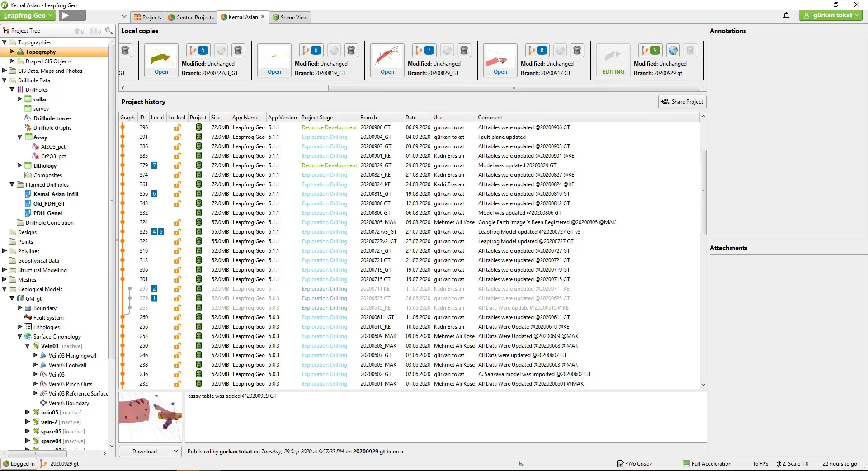868x471 pixels.
Task: Click the Full Acceleration status icon
Action: click(x=686, y=464)
